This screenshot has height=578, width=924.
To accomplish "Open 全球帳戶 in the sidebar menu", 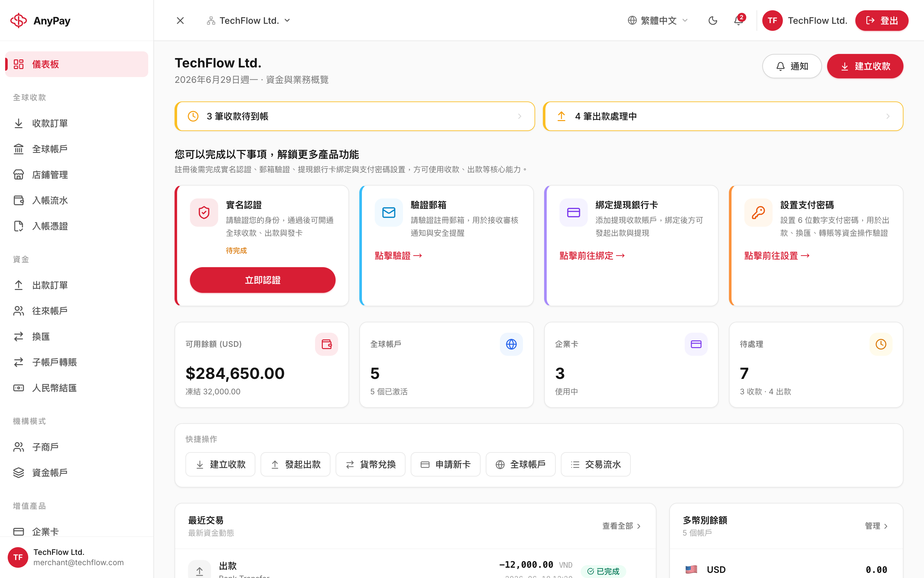I will 76,149.
